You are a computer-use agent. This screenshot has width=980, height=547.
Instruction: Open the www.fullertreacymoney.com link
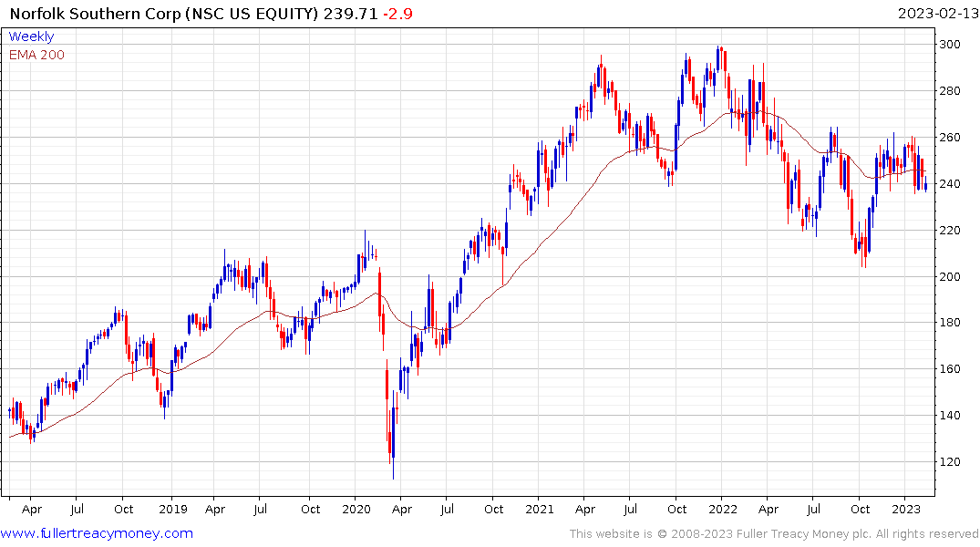(97, 533)
